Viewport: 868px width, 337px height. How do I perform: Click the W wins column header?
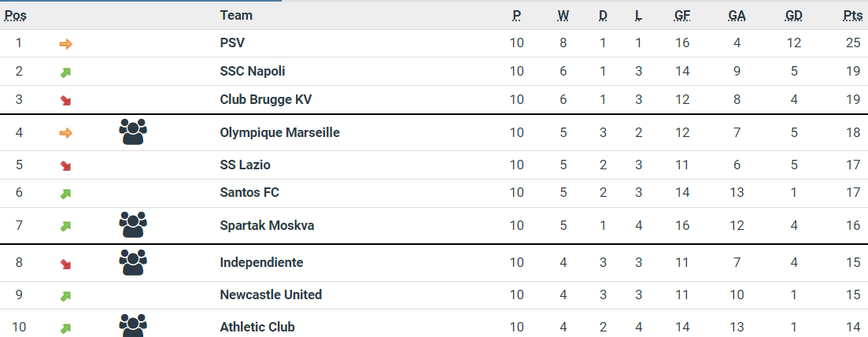[563, 16]
